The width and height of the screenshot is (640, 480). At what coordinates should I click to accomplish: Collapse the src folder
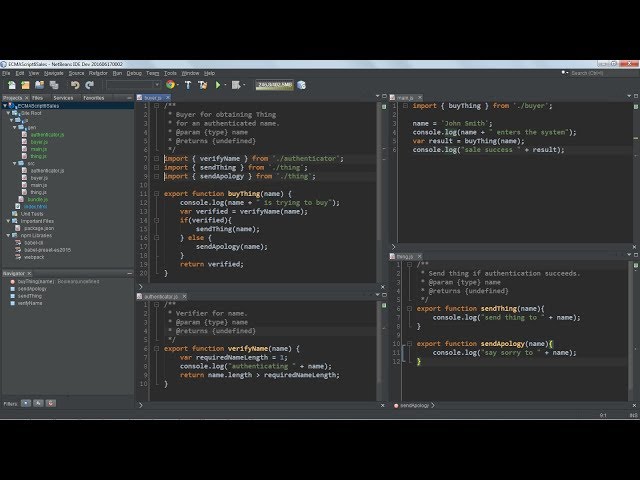point(15,163)
